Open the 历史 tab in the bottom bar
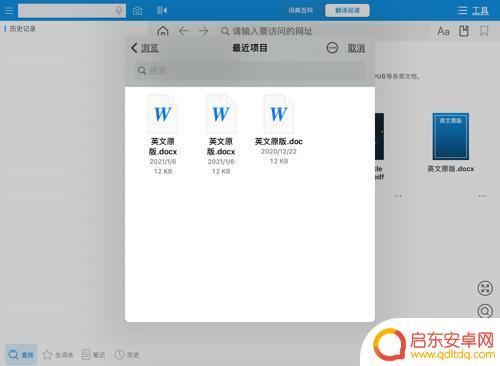This screenshot has height=366, width=500. coord(127,355)
